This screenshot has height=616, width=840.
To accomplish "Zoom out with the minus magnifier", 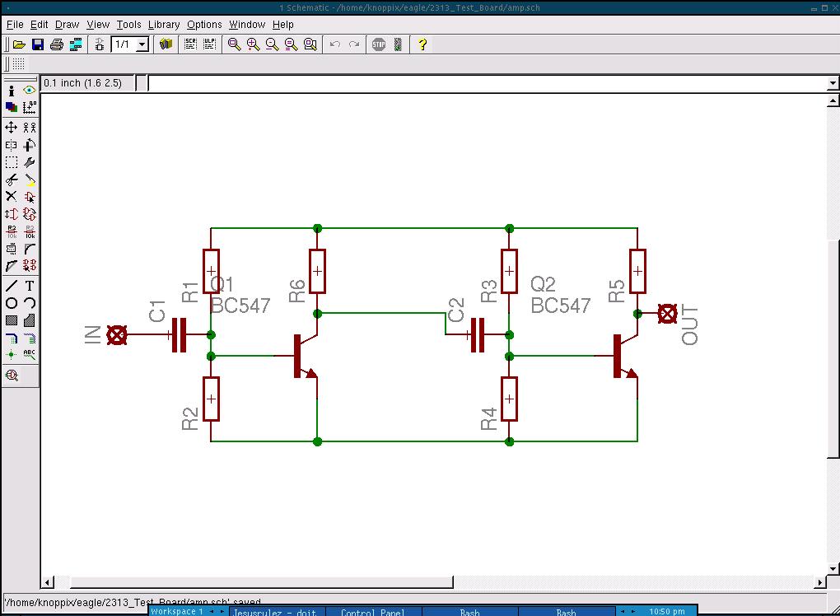I will 272,44.
